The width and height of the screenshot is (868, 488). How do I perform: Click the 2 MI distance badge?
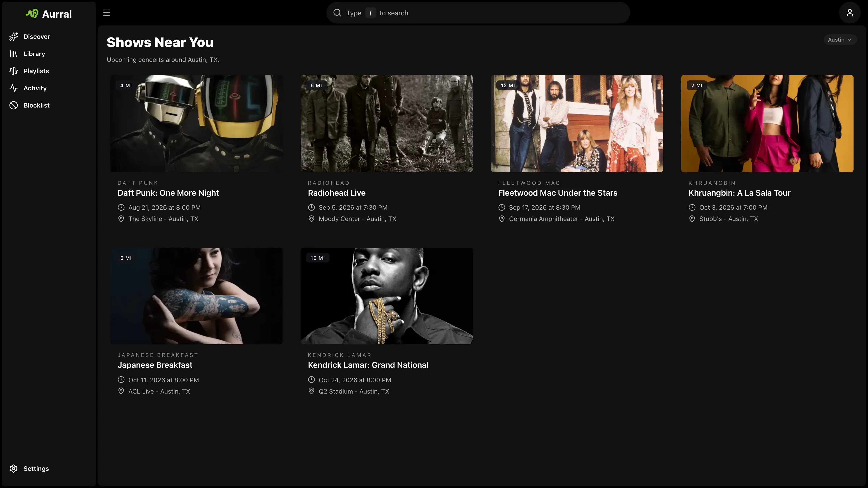[697, 86]
